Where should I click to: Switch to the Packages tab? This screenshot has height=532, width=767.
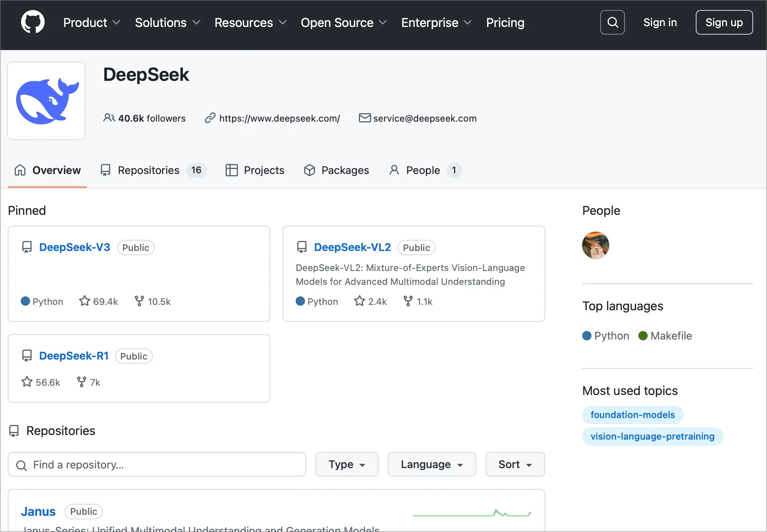coord(336,170)
